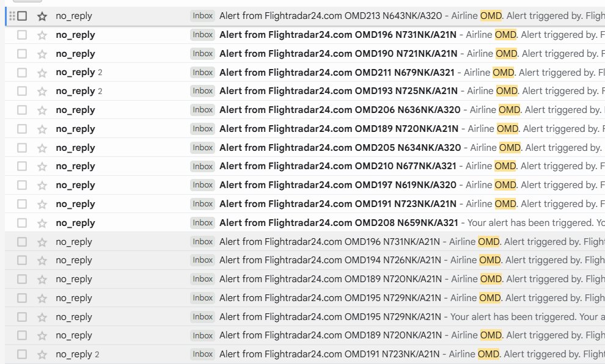Click the Inbox label on the OMD197 email
Image resolution: width=605 pixels, height=364 pixels.
click(x=202, y=185)
